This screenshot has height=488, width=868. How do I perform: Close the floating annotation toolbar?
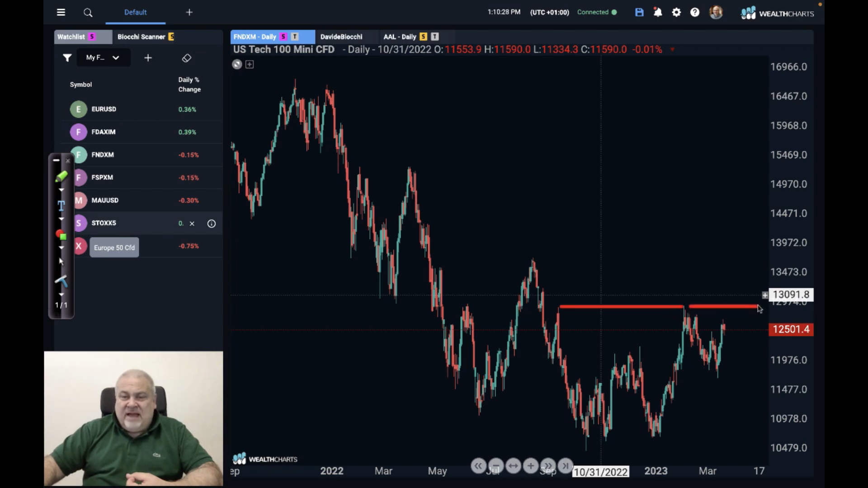(68, 160)
